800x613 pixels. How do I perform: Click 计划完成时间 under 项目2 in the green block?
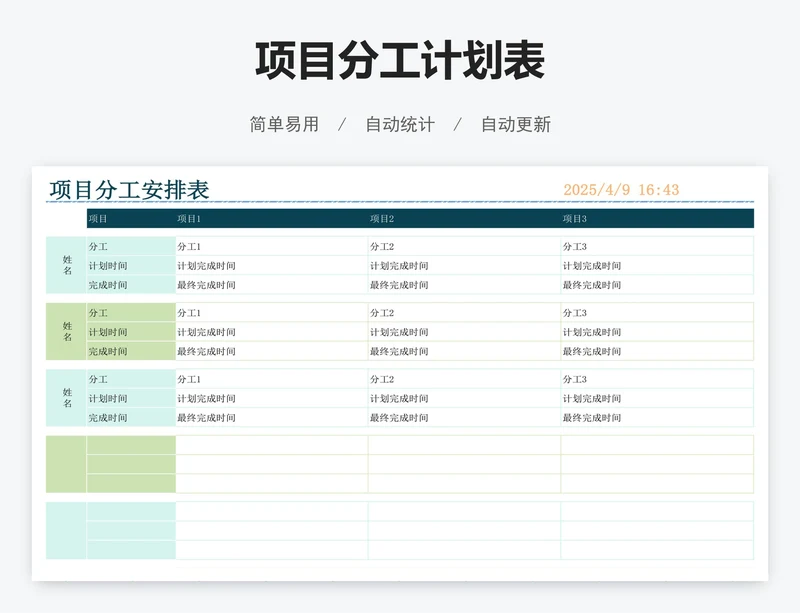399,332
